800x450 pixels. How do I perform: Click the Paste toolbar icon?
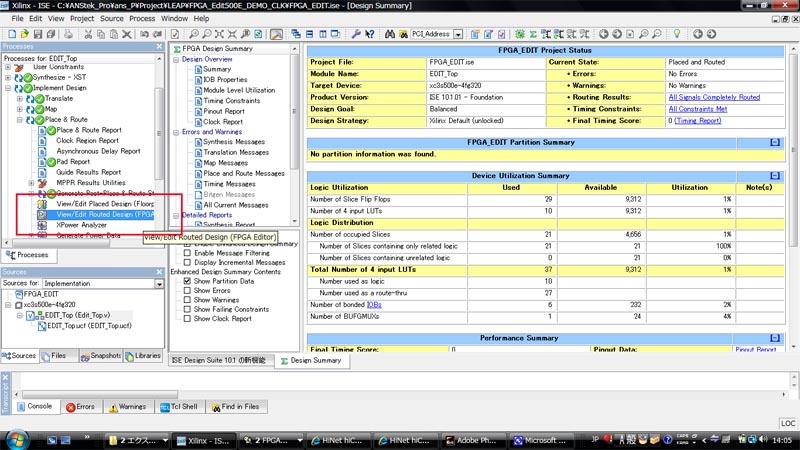114,34
